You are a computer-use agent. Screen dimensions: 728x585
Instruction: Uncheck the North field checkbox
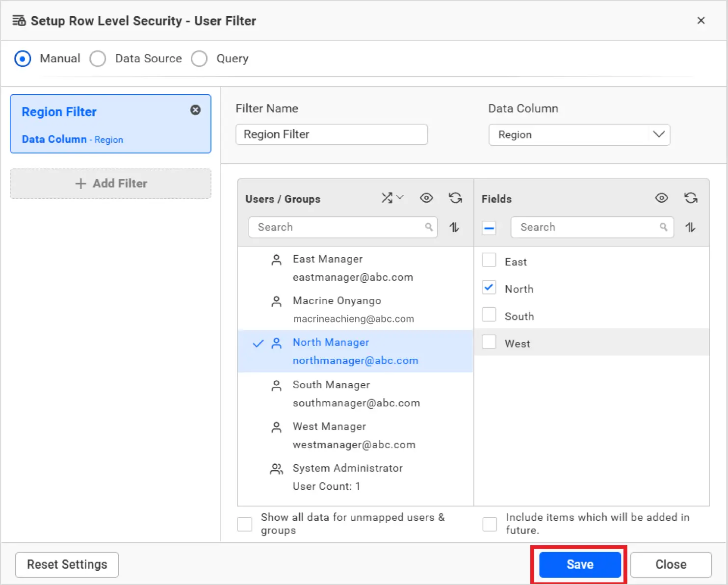point(489,288)
